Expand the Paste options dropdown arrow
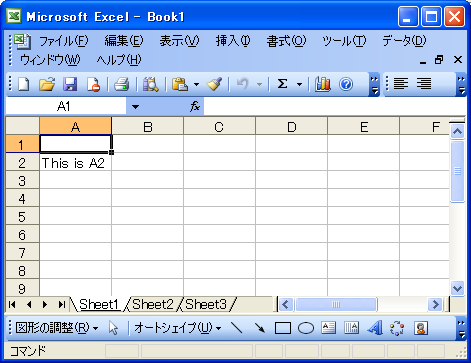 pos(196,84)
